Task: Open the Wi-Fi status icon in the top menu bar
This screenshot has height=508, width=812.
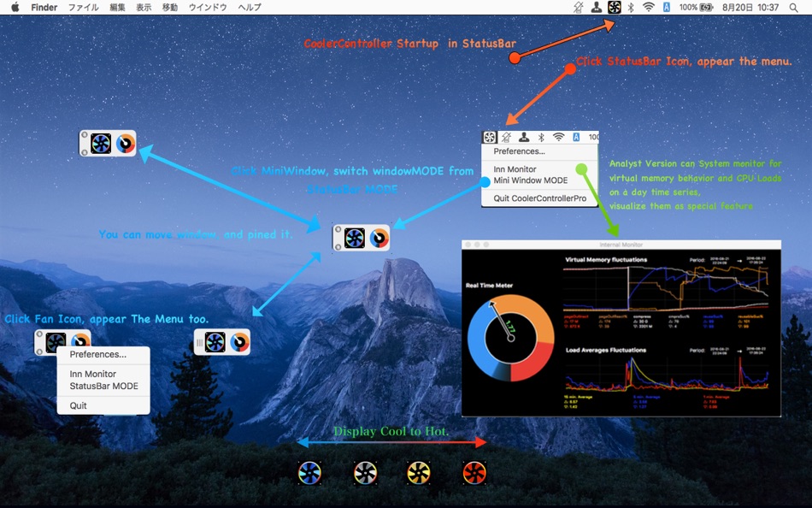Action: click(649, 7)
